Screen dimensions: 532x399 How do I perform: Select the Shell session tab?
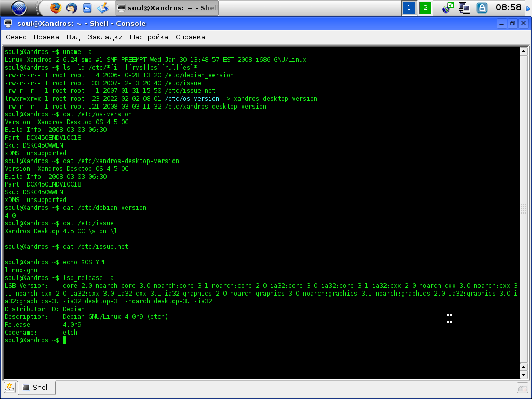[36, 388]
